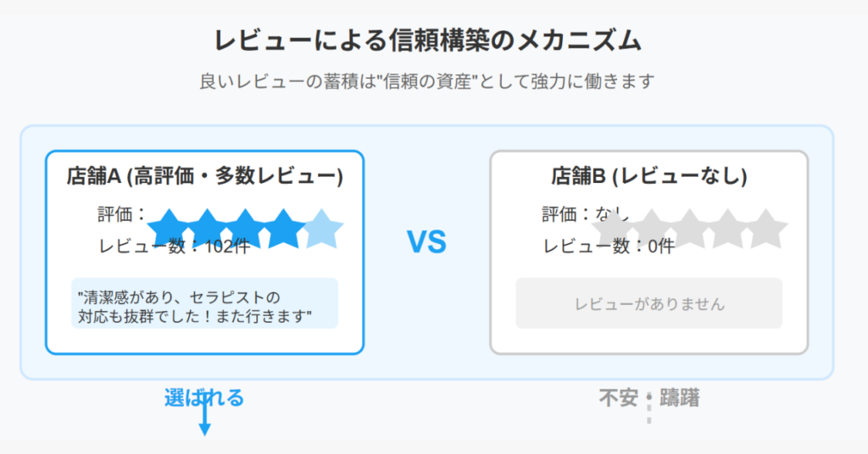This screenshot has width=868, height=454.
Task: Click the レビュー数：102件 text
Action: point(175,246)
